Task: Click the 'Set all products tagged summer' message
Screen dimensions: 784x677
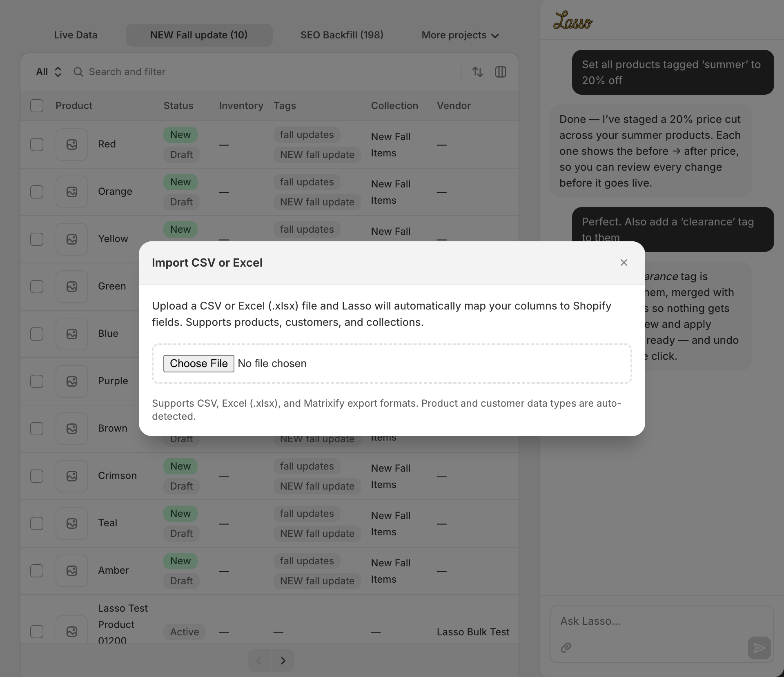Action: (673, 72)
